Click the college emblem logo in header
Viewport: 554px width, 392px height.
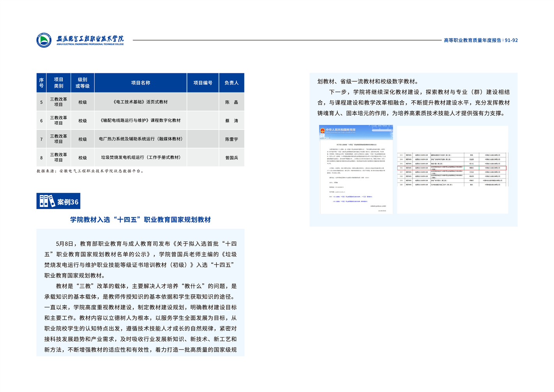pos(44,40)
